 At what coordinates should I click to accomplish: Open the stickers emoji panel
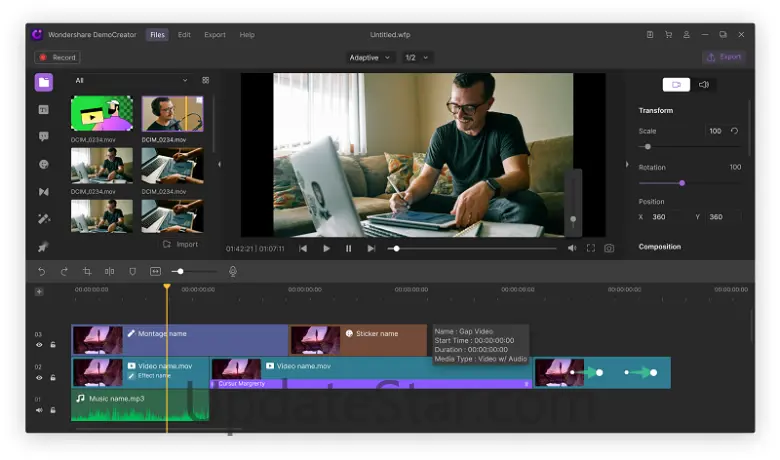coord(44,164)
